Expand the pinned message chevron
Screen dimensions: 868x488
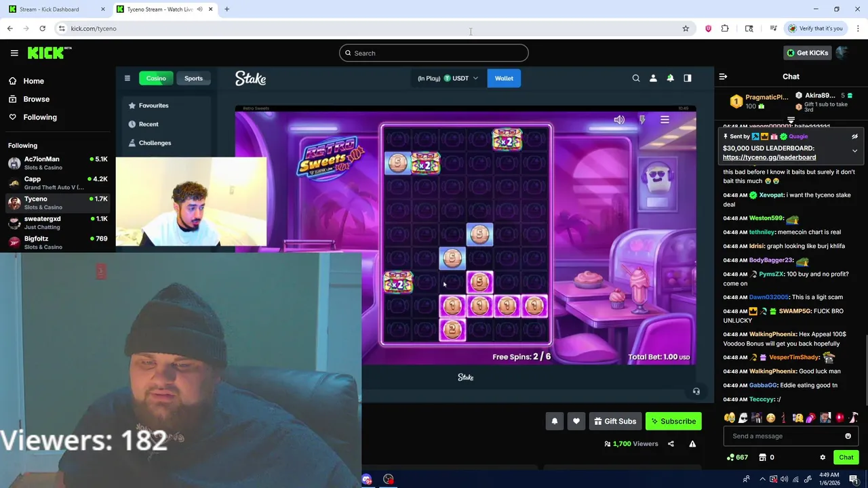(854, 150)
